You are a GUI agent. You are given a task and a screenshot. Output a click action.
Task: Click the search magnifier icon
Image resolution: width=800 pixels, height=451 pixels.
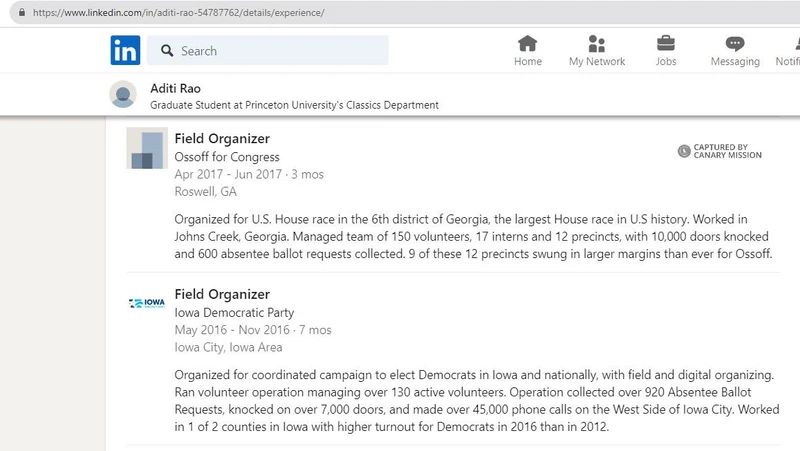coord(167,51)
